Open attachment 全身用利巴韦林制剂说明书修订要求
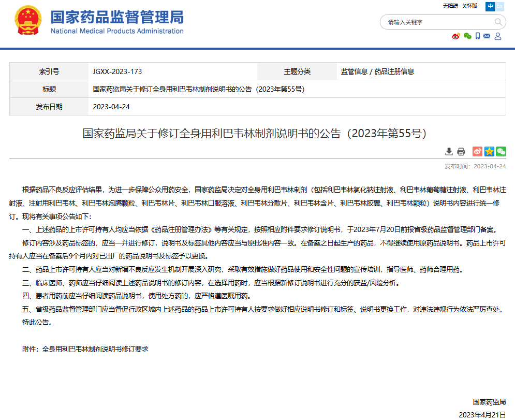Viewport: 515px width, 420px height. (95, 349)
